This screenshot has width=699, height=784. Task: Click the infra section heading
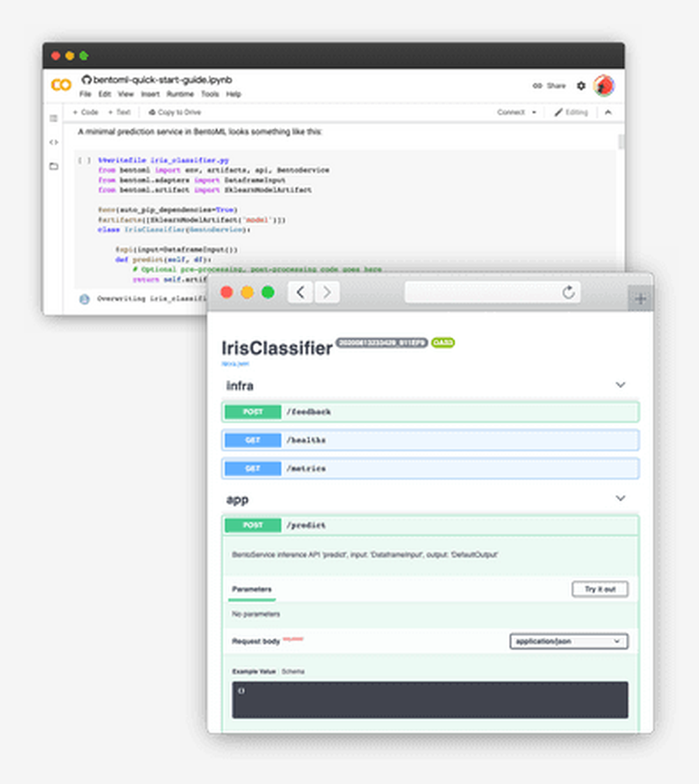tap(240, 385)
